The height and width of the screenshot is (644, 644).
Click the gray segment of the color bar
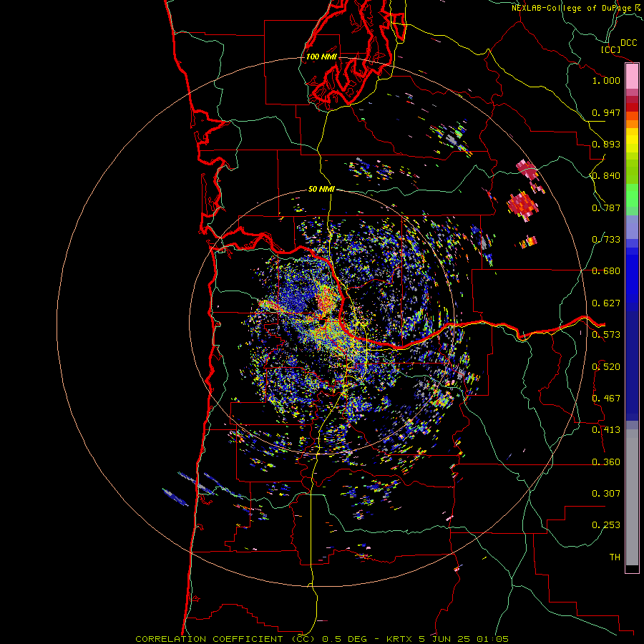(x=632, y=497)
